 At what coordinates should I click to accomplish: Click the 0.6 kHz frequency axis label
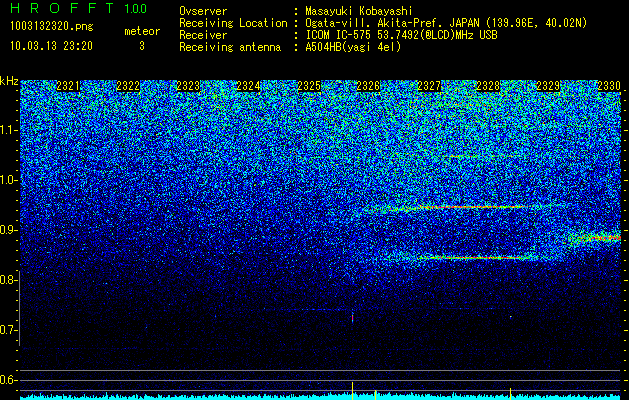click(9, 380)
